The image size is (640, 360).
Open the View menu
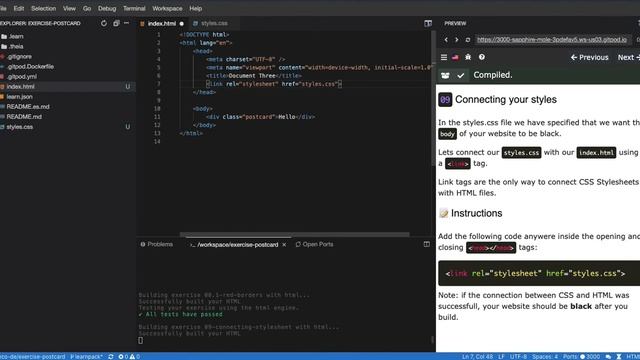point(69,8)
